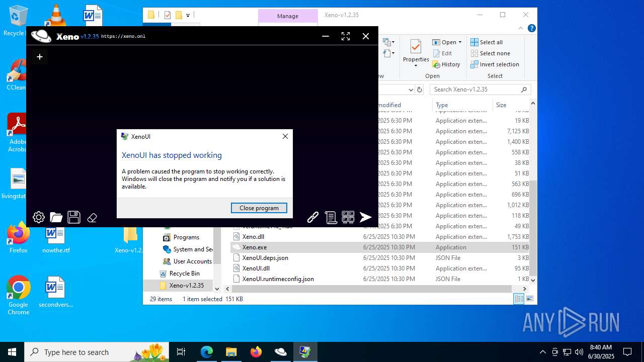Click History in Explorer ribbon
The image size is (644, 362).
[447, 64]
